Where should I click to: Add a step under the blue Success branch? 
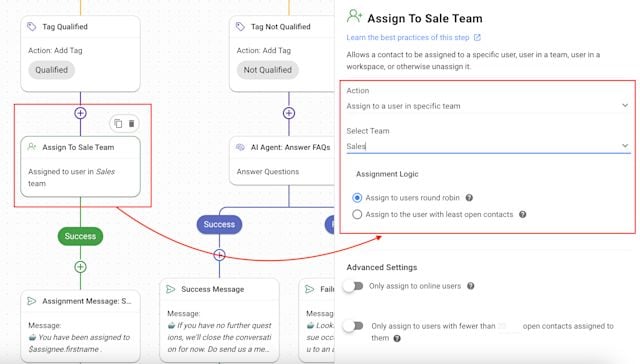(x=219, y=255)
